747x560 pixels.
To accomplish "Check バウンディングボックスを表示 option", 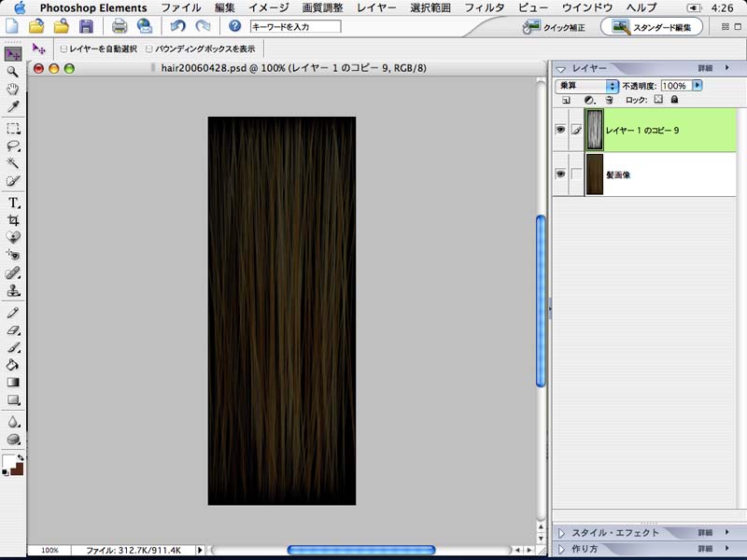I will pyautogui.click(x=148, y=48).
